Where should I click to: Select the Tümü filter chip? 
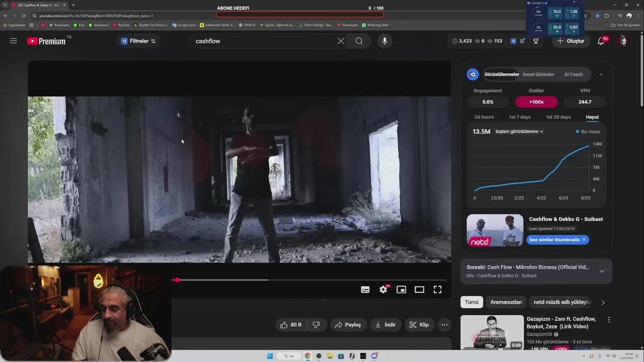pyautogui.click(x=471, y=302)
